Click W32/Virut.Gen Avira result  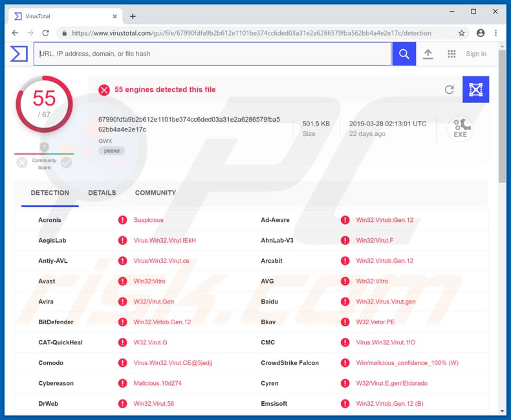[154, 302]
